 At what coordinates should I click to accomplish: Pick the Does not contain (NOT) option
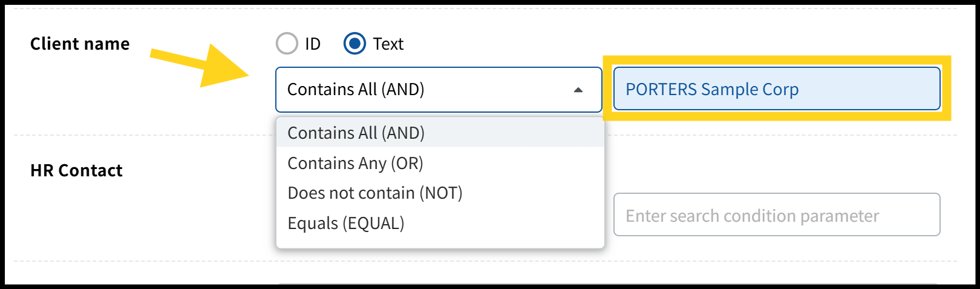click(x=375, y=193)
